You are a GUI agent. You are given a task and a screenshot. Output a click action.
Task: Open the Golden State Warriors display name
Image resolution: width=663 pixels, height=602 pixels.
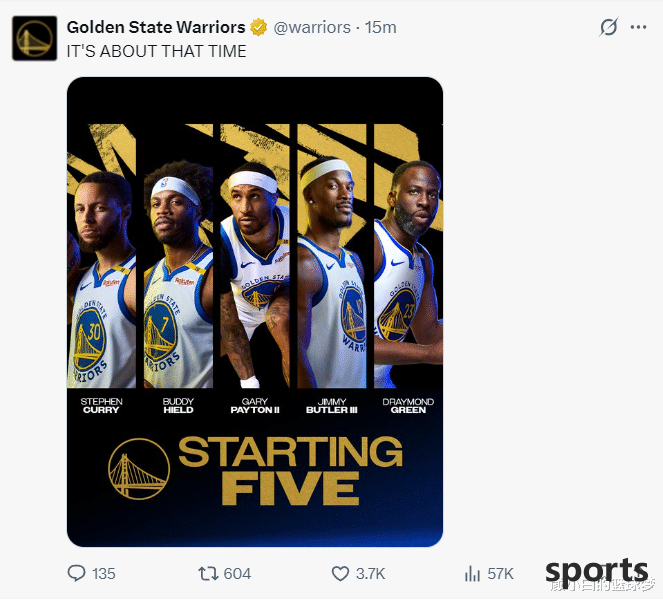coord(156,27)
